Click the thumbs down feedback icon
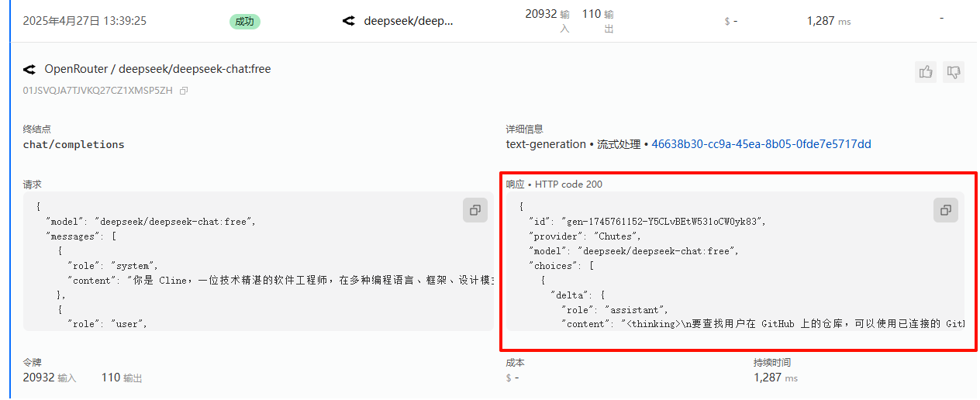Screen dimensions: 980x400 coord(954,72)
